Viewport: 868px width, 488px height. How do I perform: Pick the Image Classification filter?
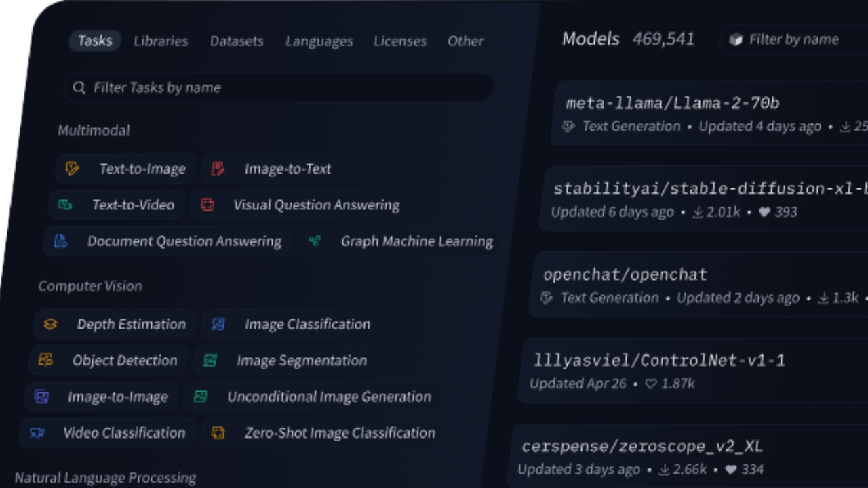coord(291,324)
